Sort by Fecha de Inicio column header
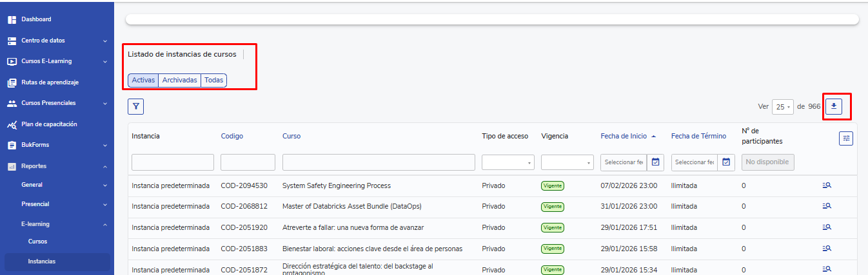This screenshot has height=275, width=868. (x=624, y=136)
